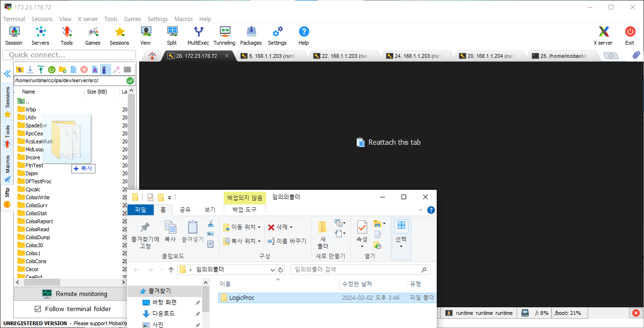Image resolution: width=644 pixels, height=328 pixels.
Task: Create a new remote folder in SFTP
Action: [x=63, y=70]
